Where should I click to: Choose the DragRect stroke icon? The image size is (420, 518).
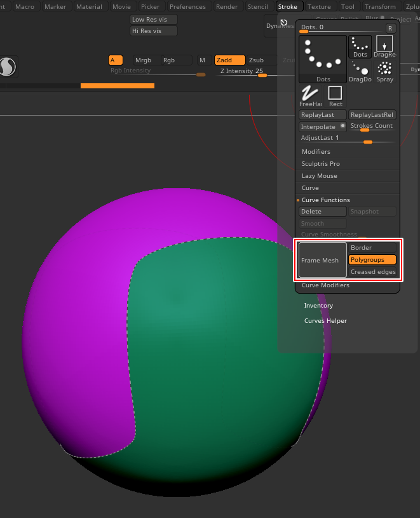pyautogui.click(x=384, y=46)
